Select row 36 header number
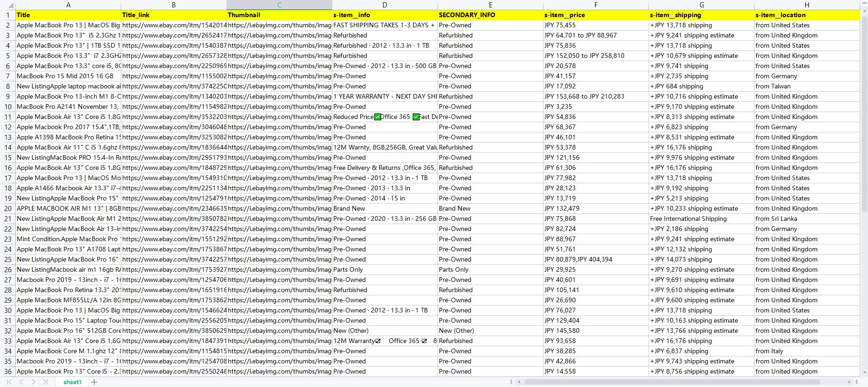The image size is (868, 387). tap(7, 371)
